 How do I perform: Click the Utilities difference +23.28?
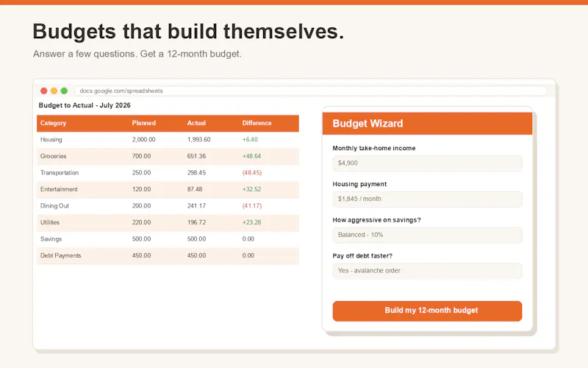251,222
